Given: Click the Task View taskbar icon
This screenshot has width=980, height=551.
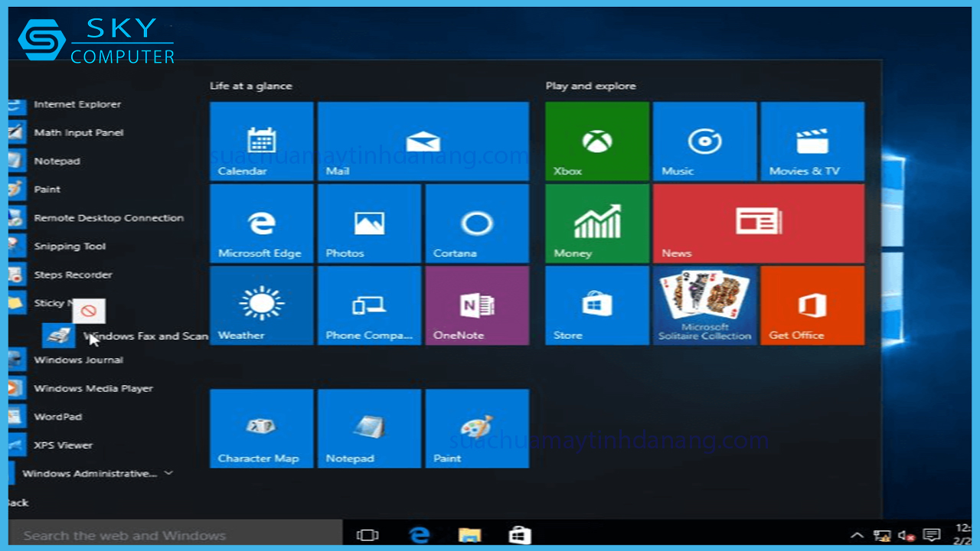Looking at the screenshot, I should pos(368,535).
